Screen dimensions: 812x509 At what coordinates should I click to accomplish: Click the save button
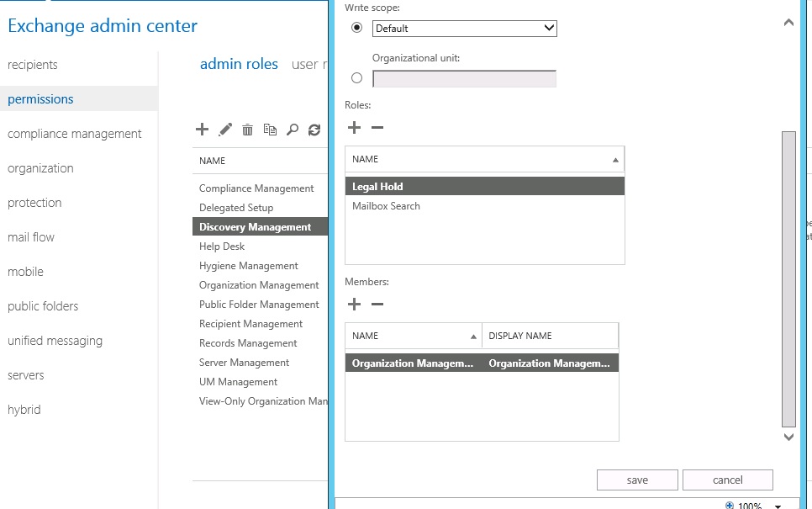click(x=637, y=480)
